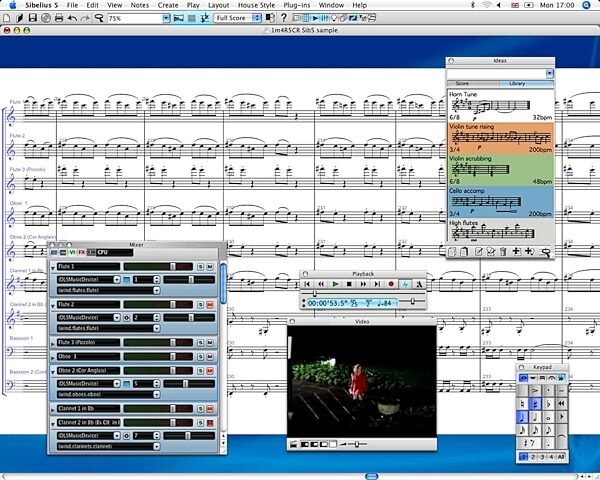Click the metronome click icon in Playback window

pyautogui.click(x=419, y=284)
